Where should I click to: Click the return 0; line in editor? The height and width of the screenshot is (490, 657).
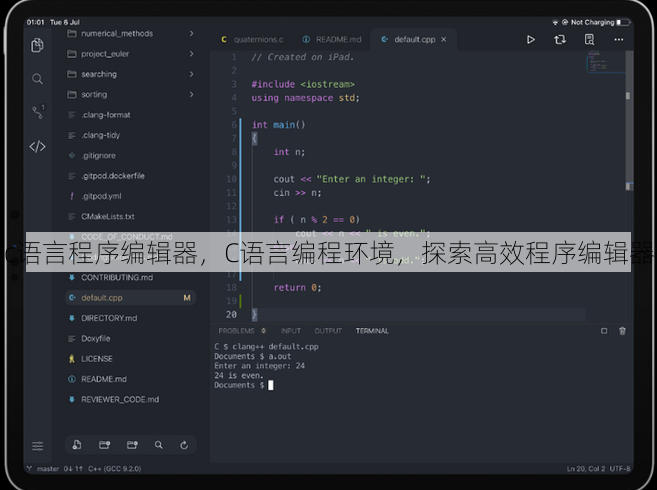point(297,288)
